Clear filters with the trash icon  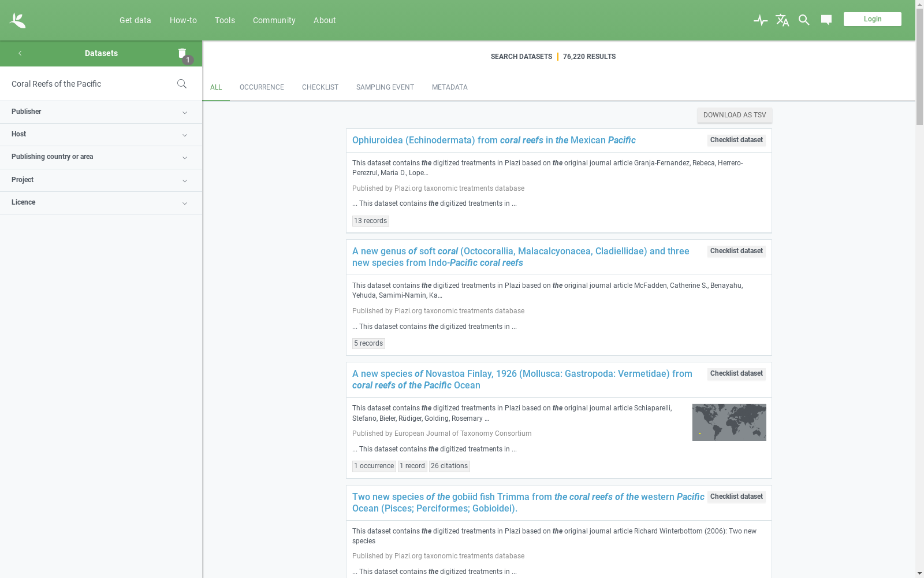tap(182, 53)
